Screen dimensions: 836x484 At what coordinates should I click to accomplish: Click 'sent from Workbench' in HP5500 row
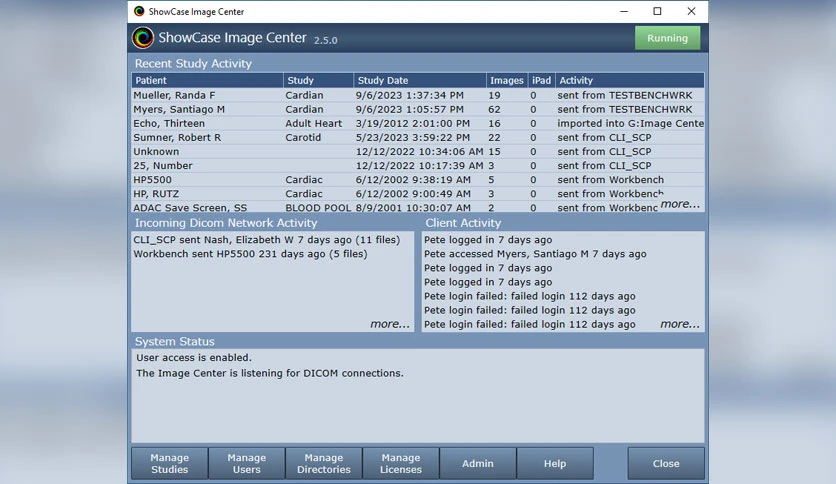(610, 180)
